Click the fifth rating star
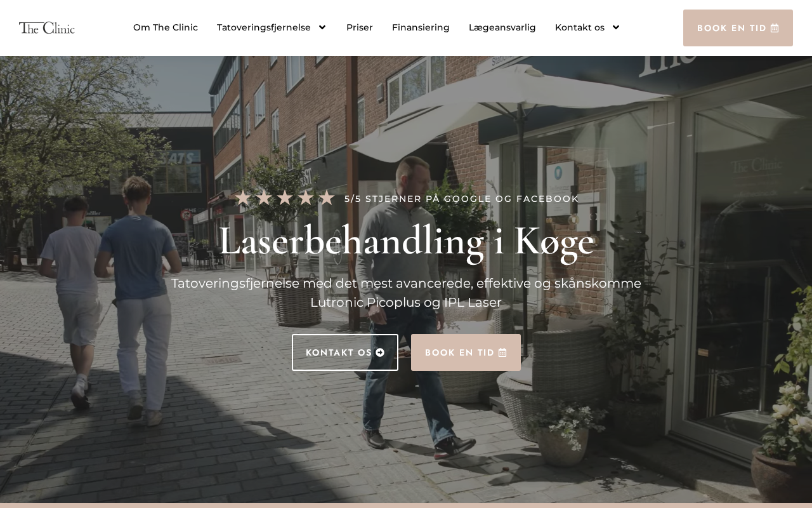812x508 pixels. (x=327, y=198)
